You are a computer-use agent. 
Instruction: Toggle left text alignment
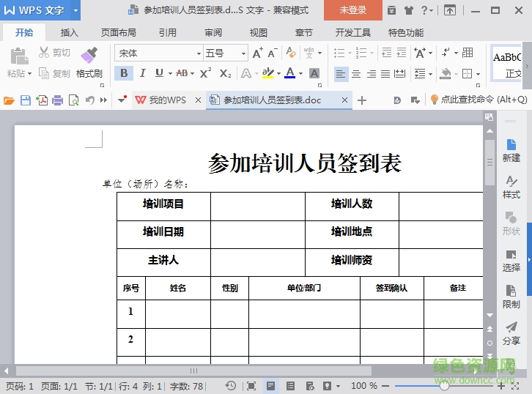click(x=341, y=73)
